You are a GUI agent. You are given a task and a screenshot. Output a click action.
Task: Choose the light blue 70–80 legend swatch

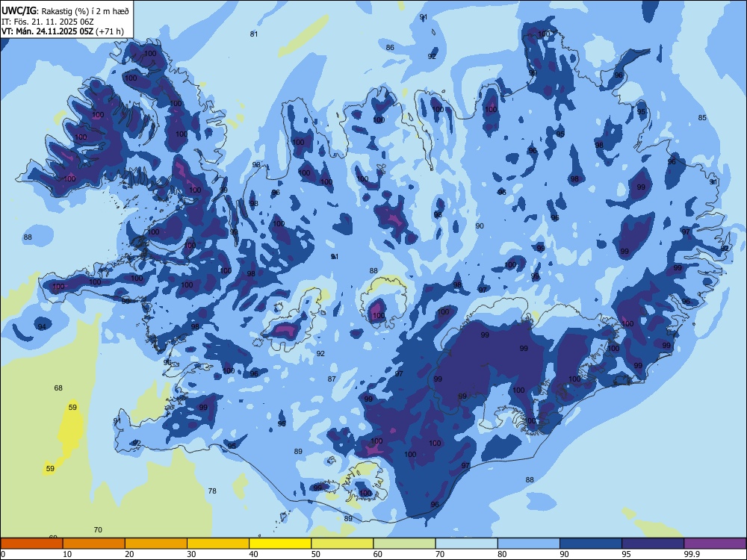[x=466, y=544]
